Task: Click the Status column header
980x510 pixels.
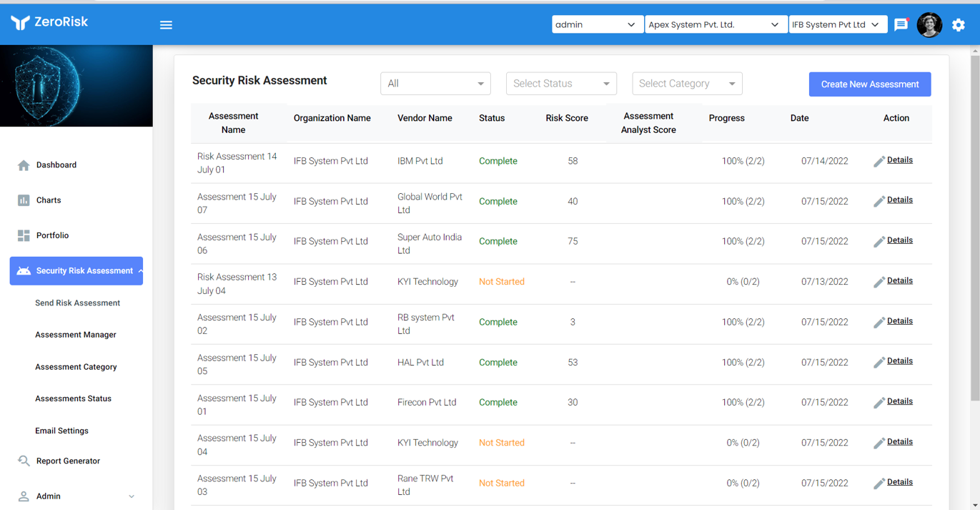Action: pyautogui.click(x=492, y=119)
